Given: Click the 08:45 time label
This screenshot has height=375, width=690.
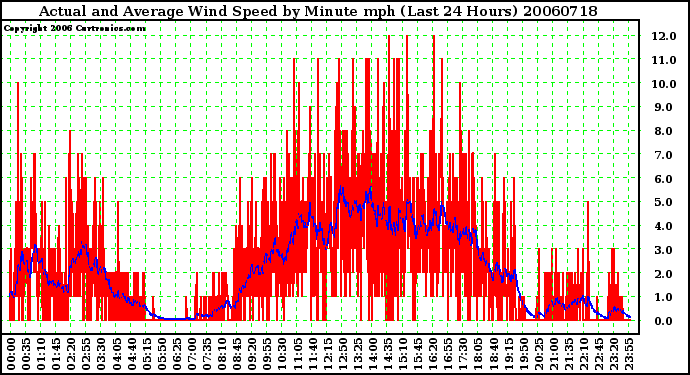Looking at the screenshot, I should click(x=237, y=354).
